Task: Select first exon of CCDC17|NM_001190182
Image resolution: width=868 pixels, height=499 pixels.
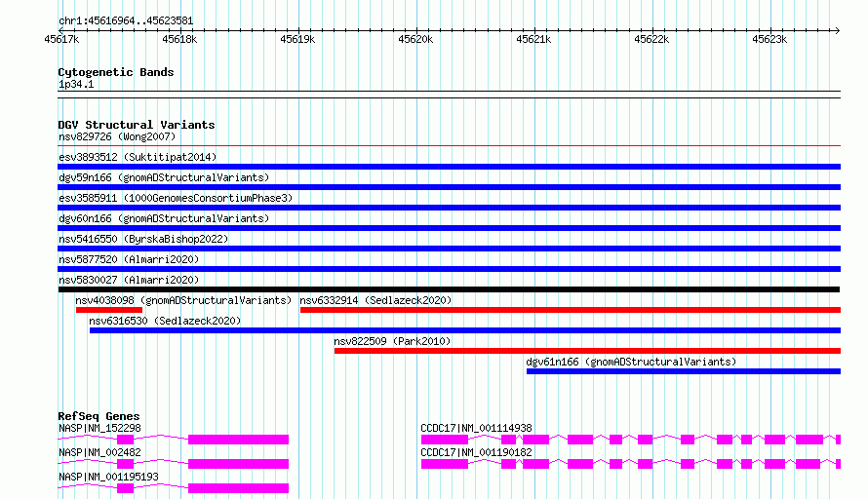Action: [445, 464]
